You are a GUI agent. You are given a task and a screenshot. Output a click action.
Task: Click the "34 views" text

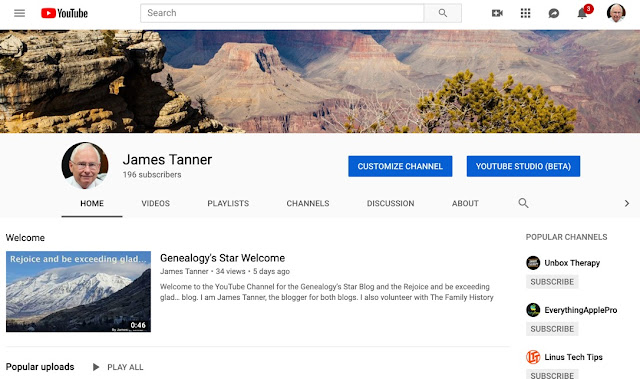pos(231,271)
